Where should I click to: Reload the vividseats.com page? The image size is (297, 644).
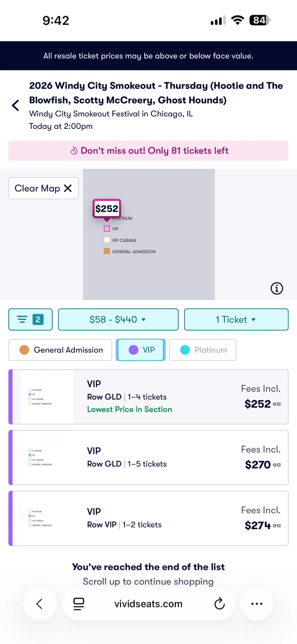(x=219, y=604)
